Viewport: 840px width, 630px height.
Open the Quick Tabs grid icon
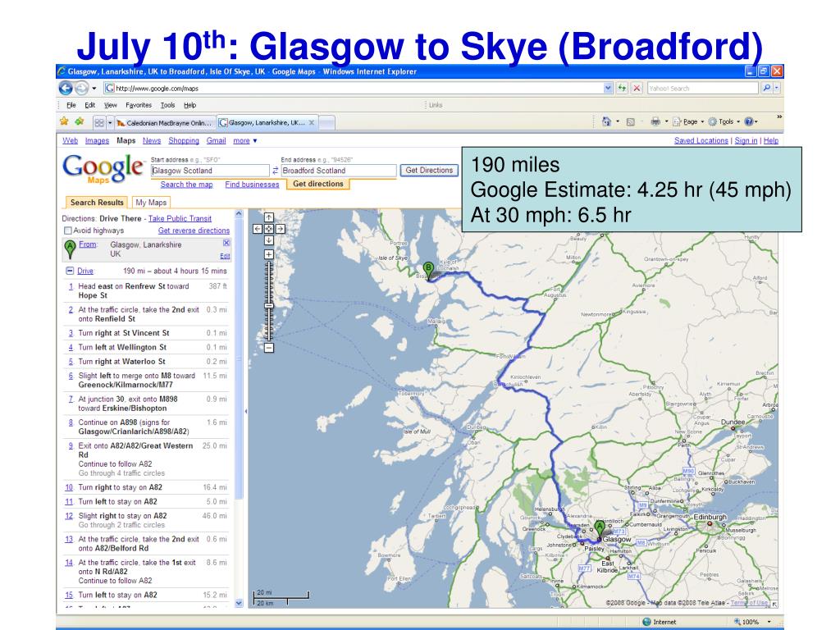[99, 123]
